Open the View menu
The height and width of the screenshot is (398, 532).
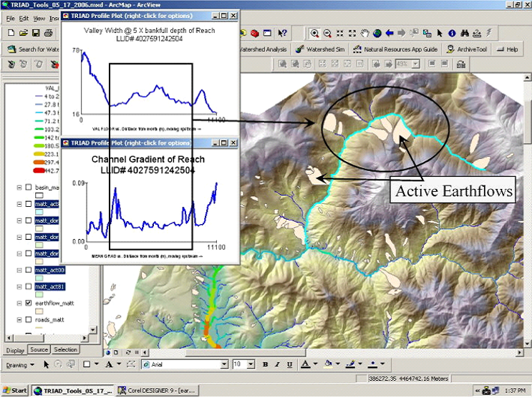pyautogui.click(x=39, y=19)
